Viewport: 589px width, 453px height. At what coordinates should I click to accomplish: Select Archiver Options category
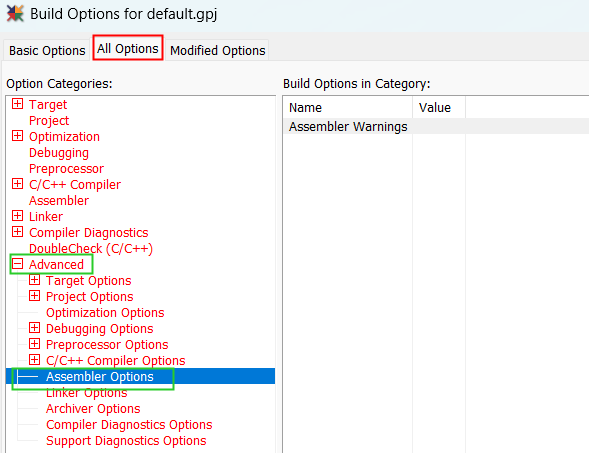coord(93,409)
